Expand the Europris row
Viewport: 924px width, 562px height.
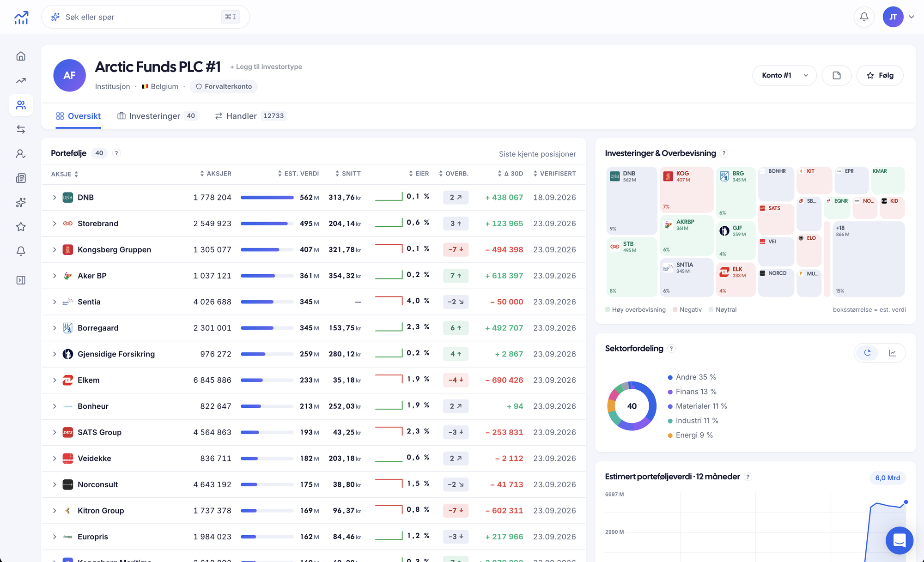click(55, 537)
